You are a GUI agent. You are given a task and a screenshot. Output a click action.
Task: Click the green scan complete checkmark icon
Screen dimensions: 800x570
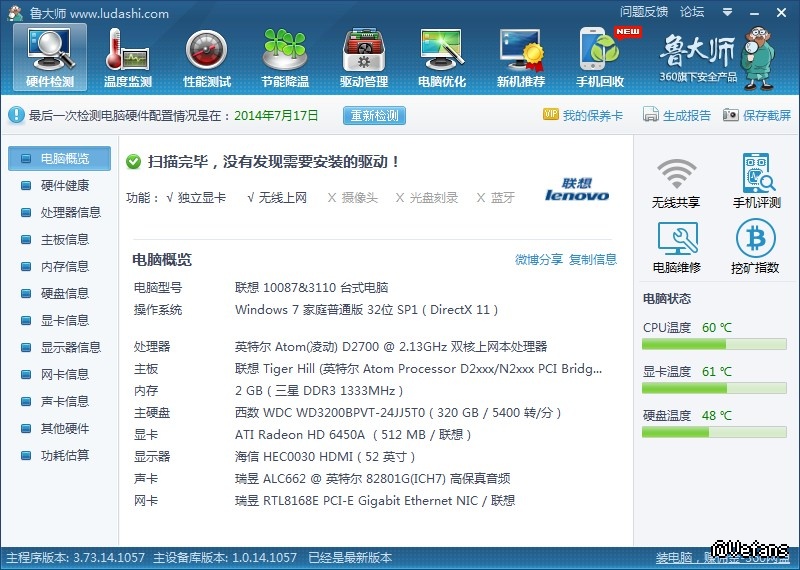point(134,162)
